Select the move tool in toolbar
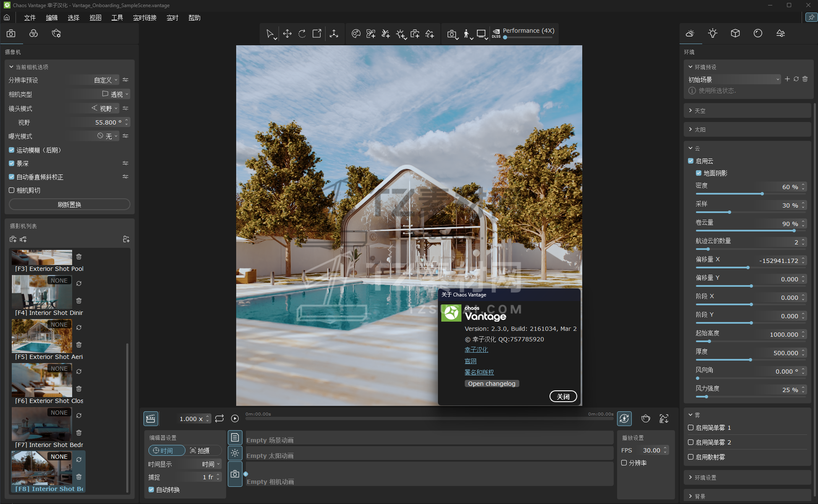818x504 pixels. [287, 34]
